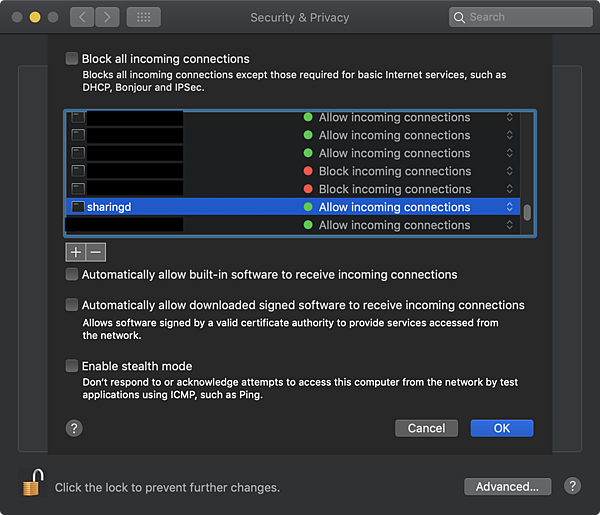600x515 pixels.
Task: Click the Search field
Action: tap(521, 17)
